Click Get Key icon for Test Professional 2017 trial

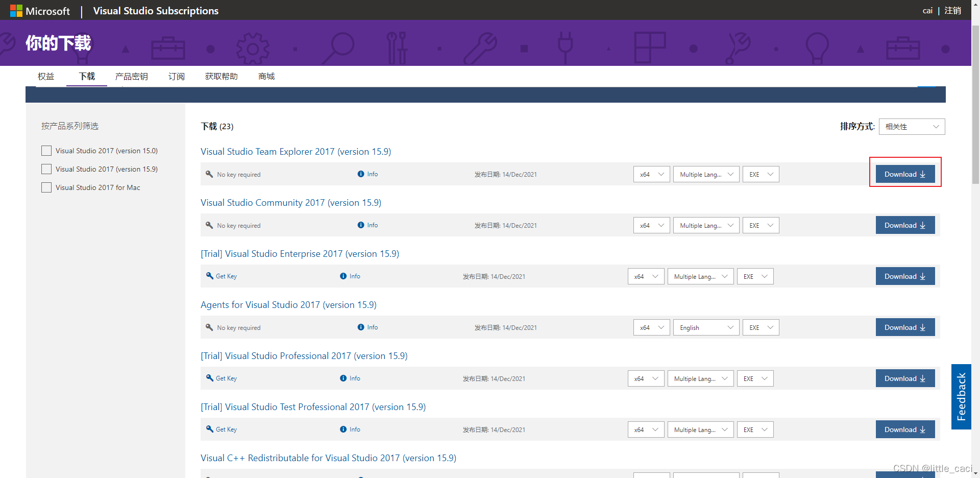210,429
